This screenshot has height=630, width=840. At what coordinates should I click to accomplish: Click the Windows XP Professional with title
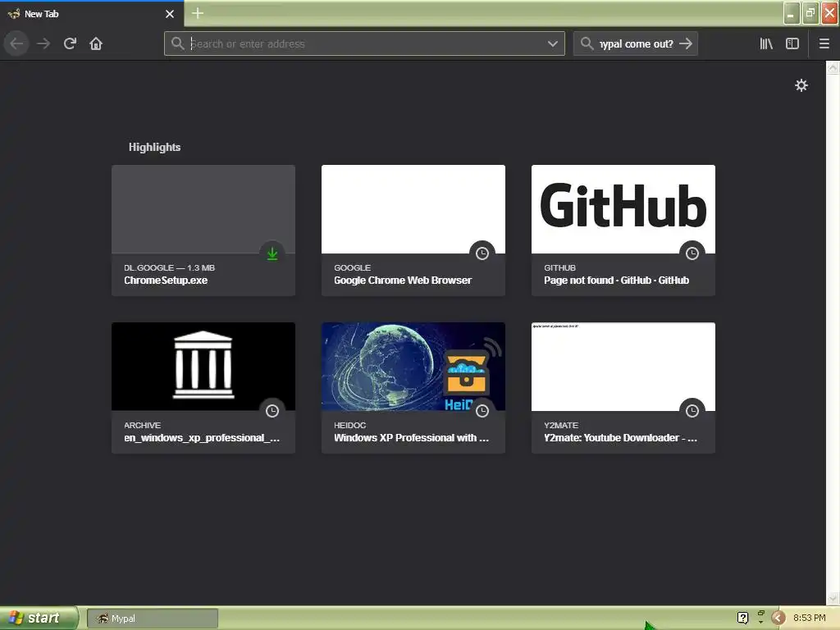pyautogui.click(x=411, y=438)
